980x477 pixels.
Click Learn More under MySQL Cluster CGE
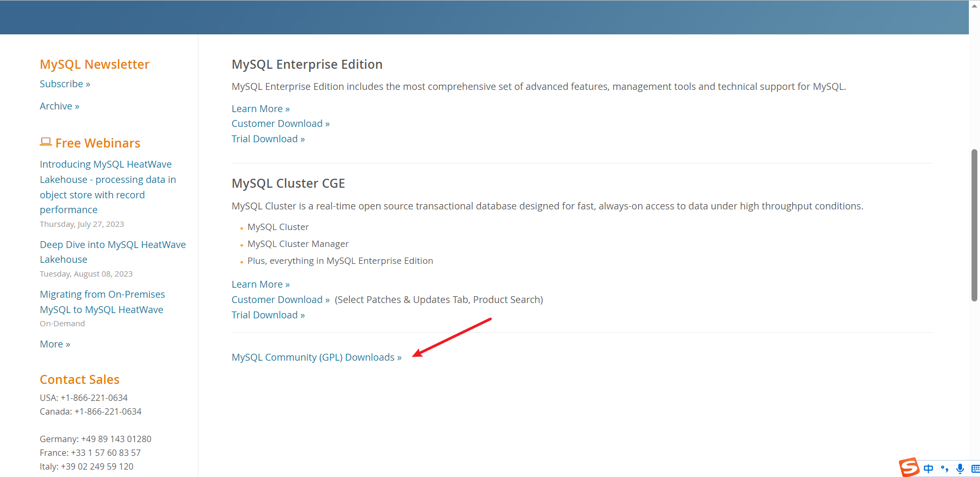[260, 285]
